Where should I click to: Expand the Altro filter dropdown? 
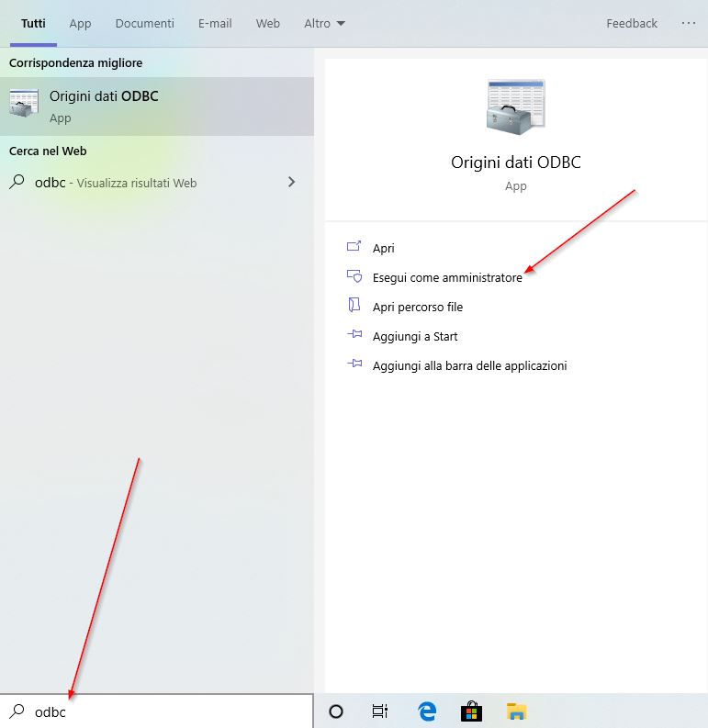coord(324,23)
